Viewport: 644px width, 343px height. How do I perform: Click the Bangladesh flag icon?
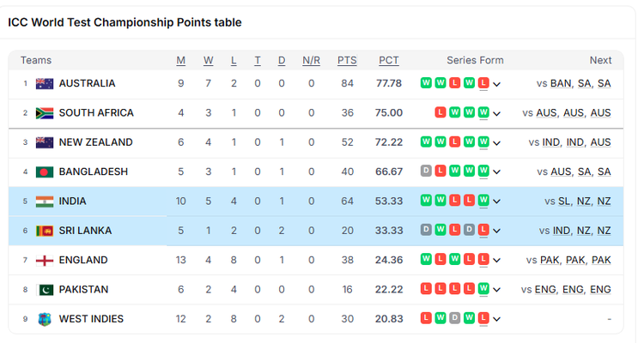pyautogui.click(x=45, y=171)
